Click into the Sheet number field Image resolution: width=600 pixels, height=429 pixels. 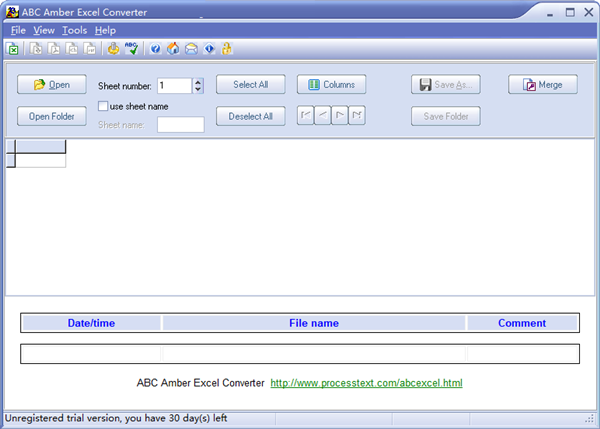174,86
